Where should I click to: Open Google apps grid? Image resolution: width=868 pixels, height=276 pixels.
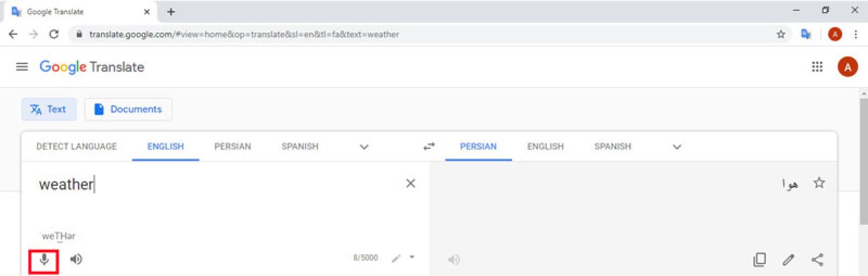click(817, 67)
